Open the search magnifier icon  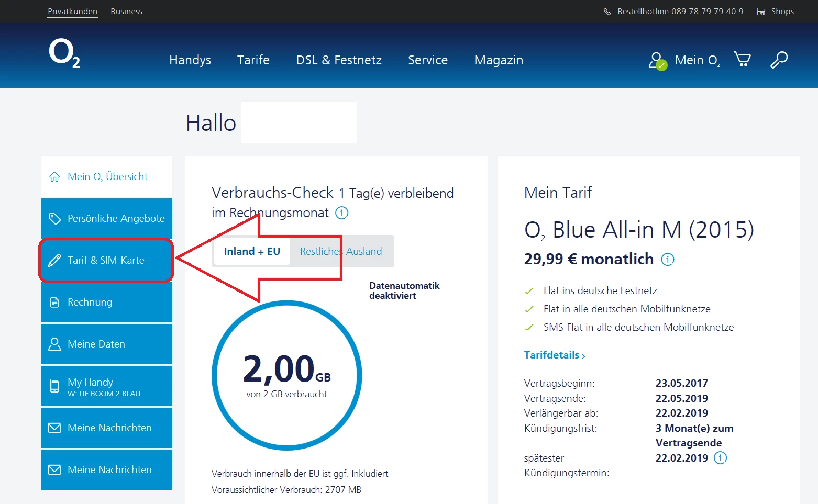[x=779, y=60]
